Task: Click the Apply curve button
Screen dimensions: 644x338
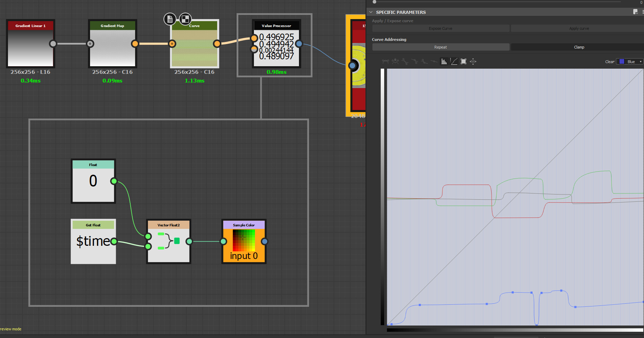Action: point(579,28)
